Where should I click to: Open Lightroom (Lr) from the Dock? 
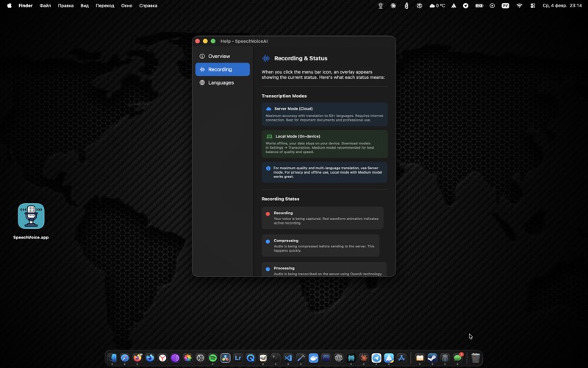tap(237, 358)
